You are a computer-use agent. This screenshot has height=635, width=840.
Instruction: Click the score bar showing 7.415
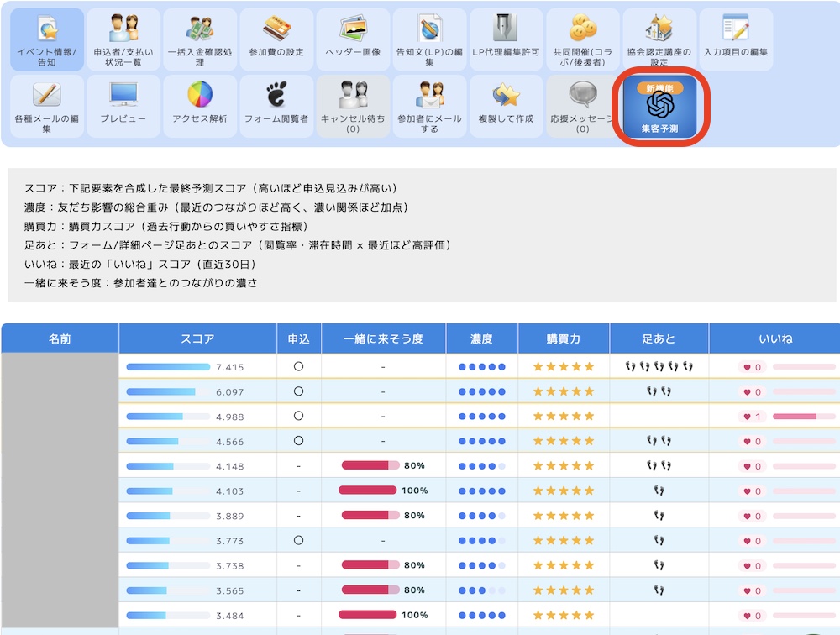pyautogui.click(x=168, y=367)
